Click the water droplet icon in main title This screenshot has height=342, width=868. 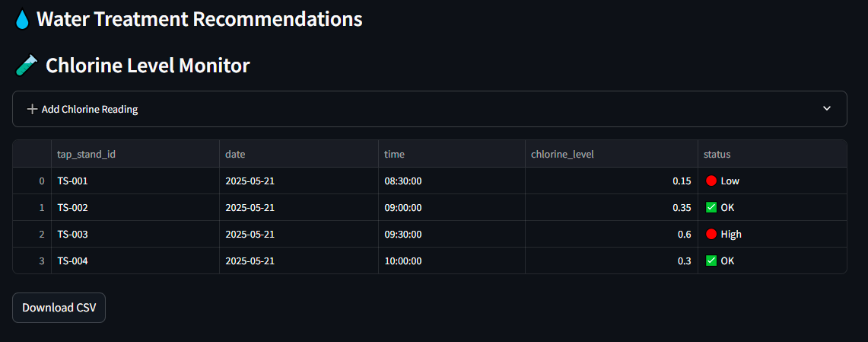tap(22, 20)
